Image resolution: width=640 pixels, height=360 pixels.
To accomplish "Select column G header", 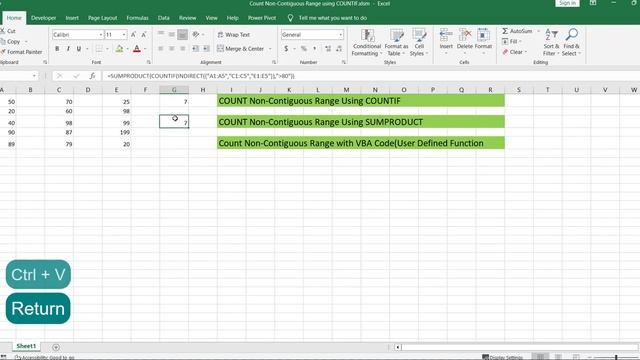I will pos(174,90).
